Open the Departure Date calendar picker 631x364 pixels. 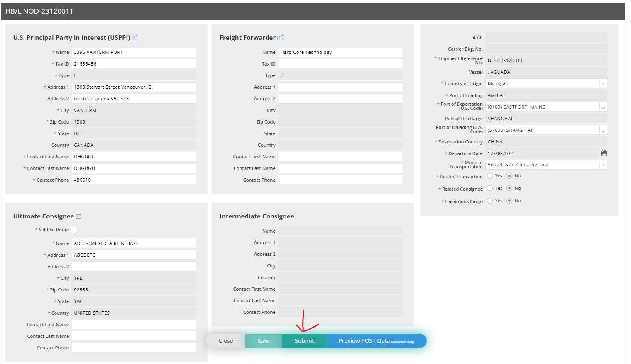[604, 153]
